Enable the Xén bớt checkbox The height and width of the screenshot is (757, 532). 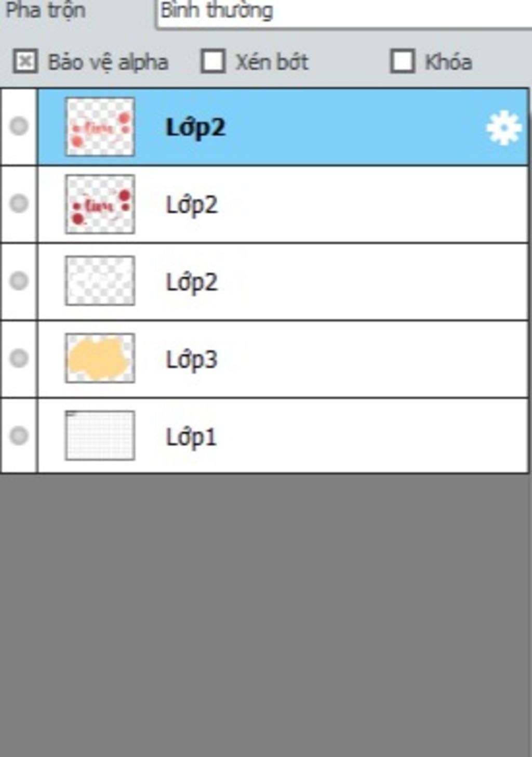(213, 61)
